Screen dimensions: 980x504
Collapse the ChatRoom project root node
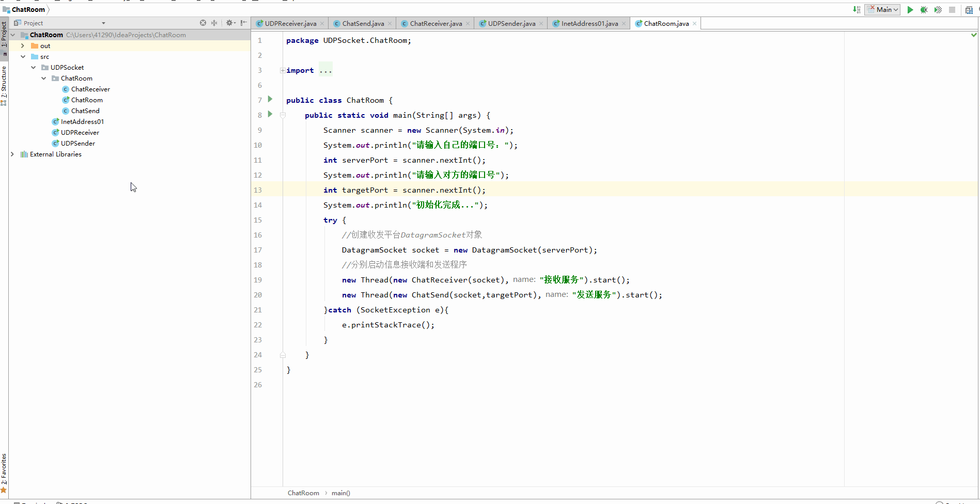13,35
